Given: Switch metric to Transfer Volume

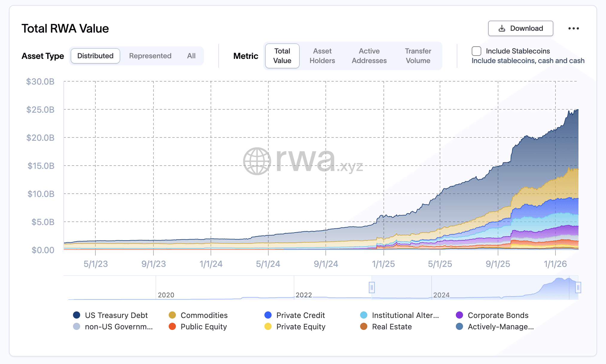Looking at the screenshot, I should 418,56.
